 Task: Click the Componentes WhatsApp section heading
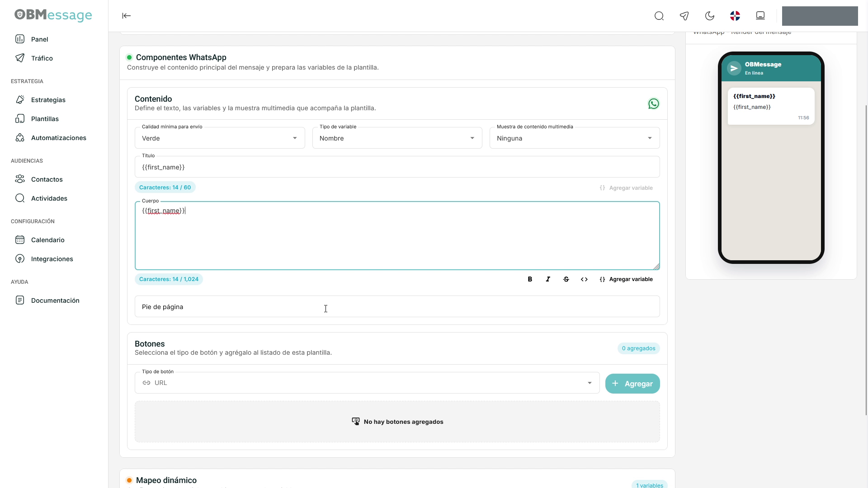pyautogui.click(x=181, y=57)
